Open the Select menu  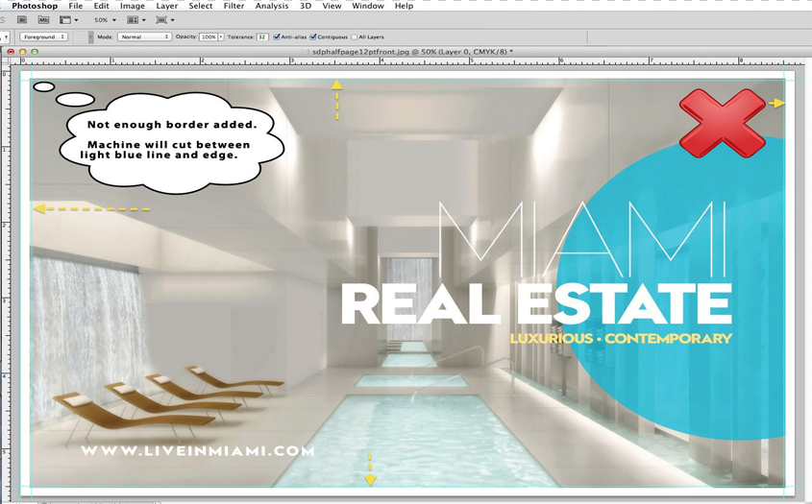point(201,6)
